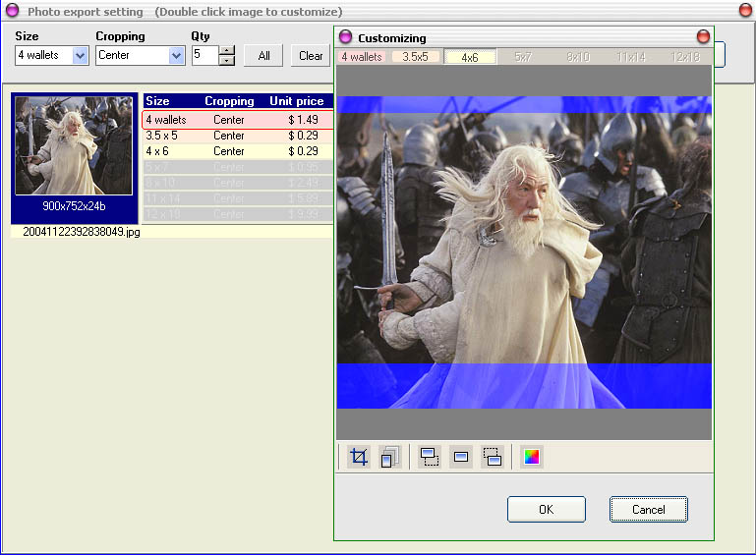
Task: Click the 900x752x24b dimension label
Action: click(x=74, y=206)
